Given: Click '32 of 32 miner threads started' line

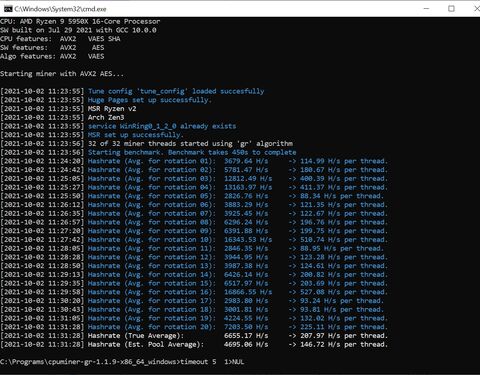Looking at the screenshot, I should [x=190, y=144].
